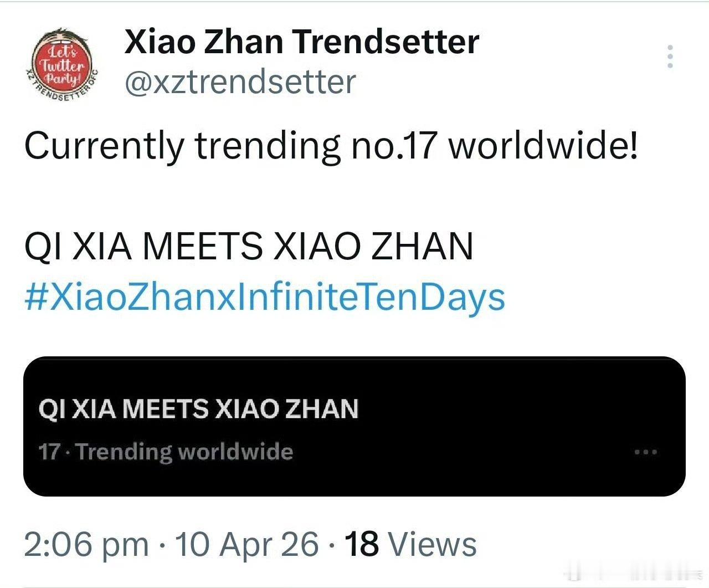Viewport: 709px width, 588px height.
Task: Open the Xiao Zhan Trendsetter display name
Action: (301, 42)
